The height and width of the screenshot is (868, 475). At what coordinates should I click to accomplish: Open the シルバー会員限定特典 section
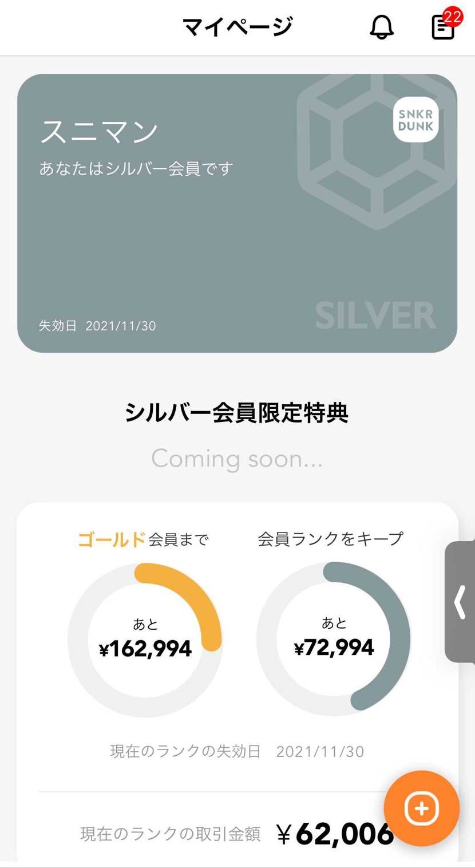click(x=237, y=412)
